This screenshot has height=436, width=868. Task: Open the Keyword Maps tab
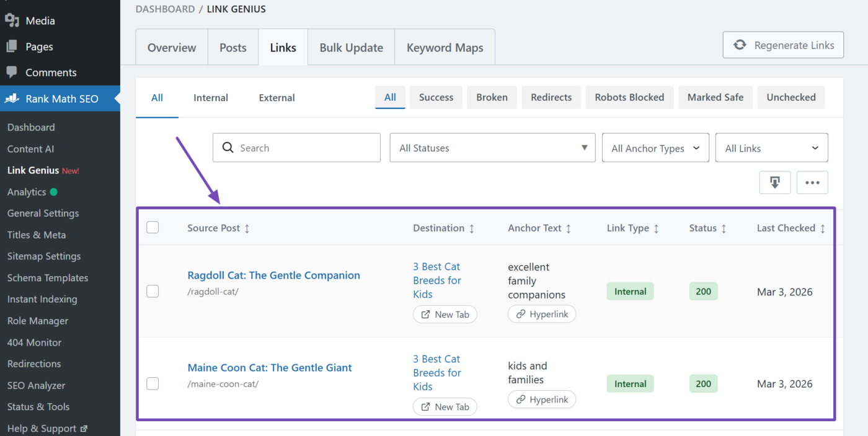[x=445, y=48]
